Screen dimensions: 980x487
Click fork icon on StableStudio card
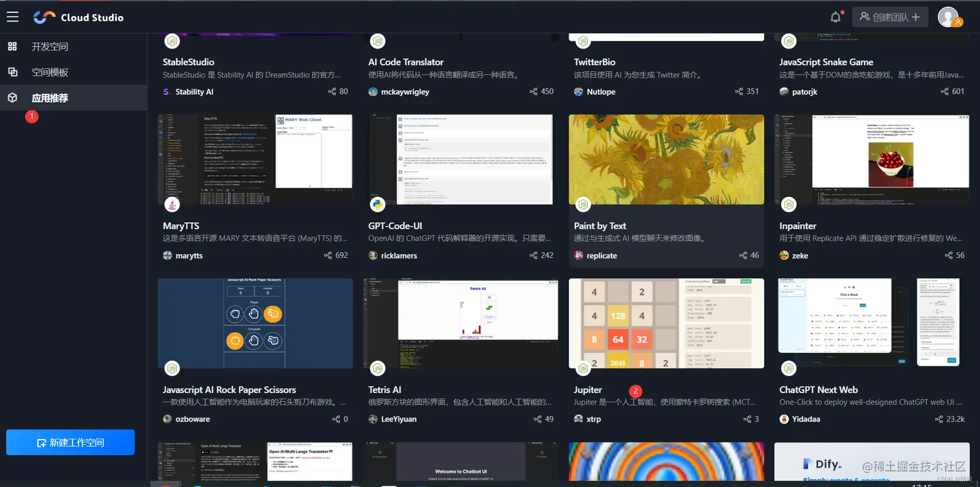332,91
